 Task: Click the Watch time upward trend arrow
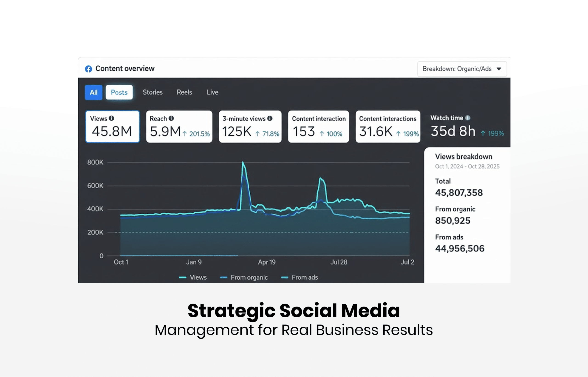(483, 133)
